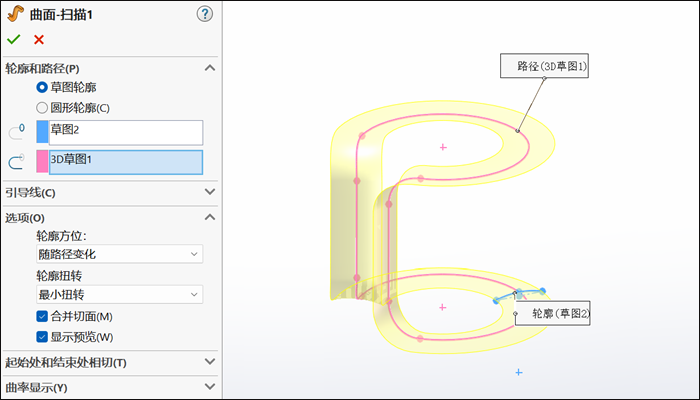Open the help question mark icon
This screenshot has height=400, width=700.
coord(205,13)
